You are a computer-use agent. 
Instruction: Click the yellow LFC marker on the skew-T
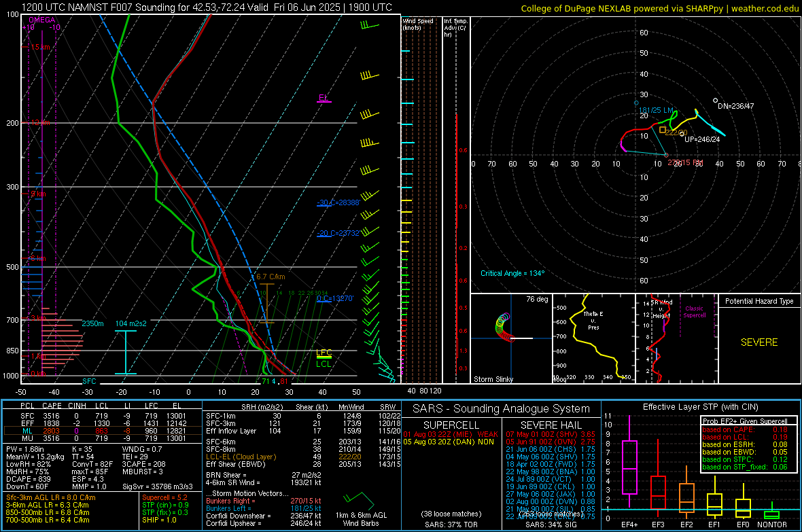click(324, 353)
